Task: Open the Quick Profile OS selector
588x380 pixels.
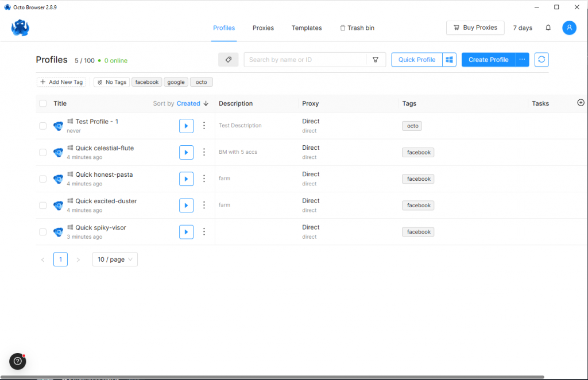Action: point(449,60)
